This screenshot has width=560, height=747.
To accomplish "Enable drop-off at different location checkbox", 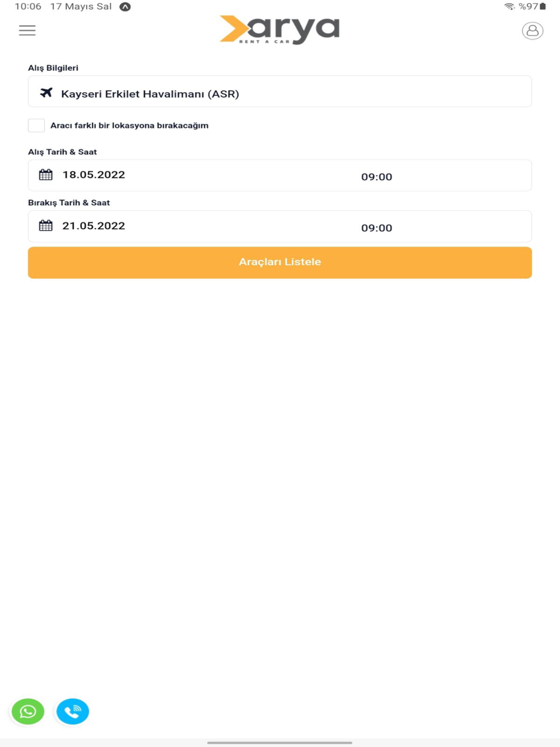I will tap(36, 125).
